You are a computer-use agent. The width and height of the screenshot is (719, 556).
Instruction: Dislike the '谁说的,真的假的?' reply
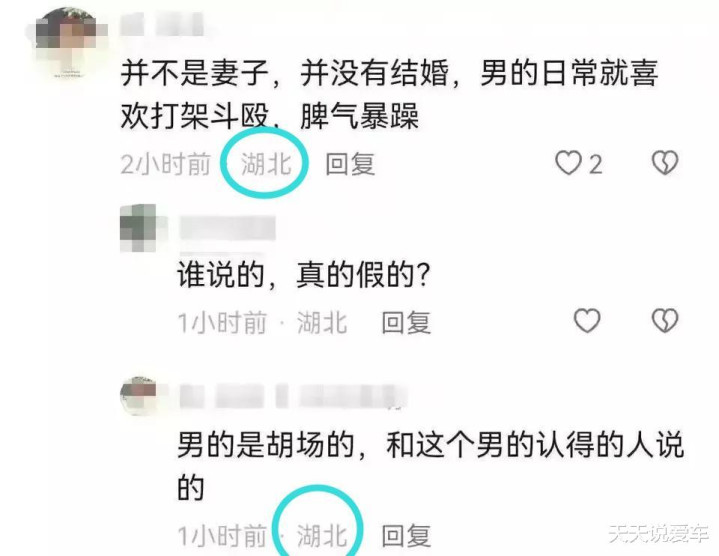tap(665, 320)
